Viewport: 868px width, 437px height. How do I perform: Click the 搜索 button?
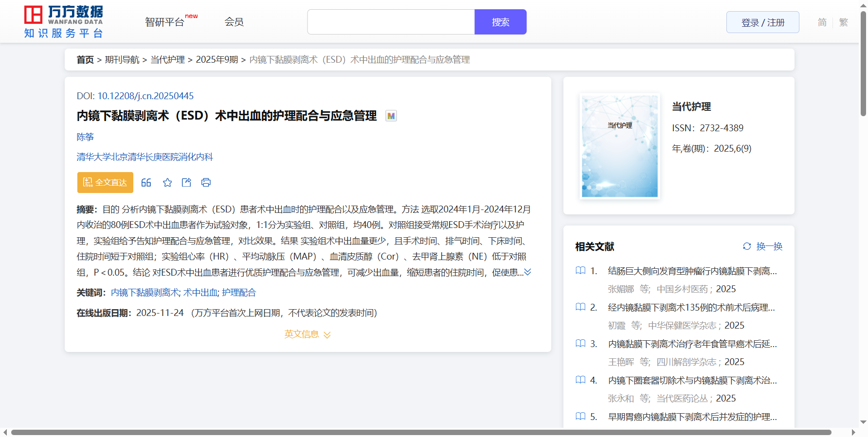pyautogui.click(x=500, y=22)
